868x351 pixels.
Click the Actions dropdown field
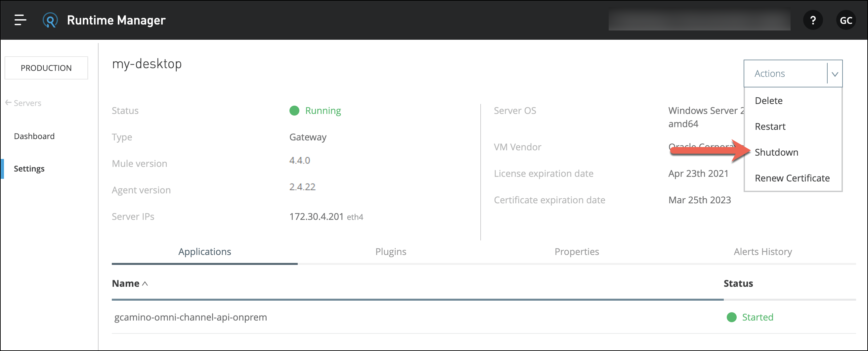pyautogui.click(x=793, y=74)
